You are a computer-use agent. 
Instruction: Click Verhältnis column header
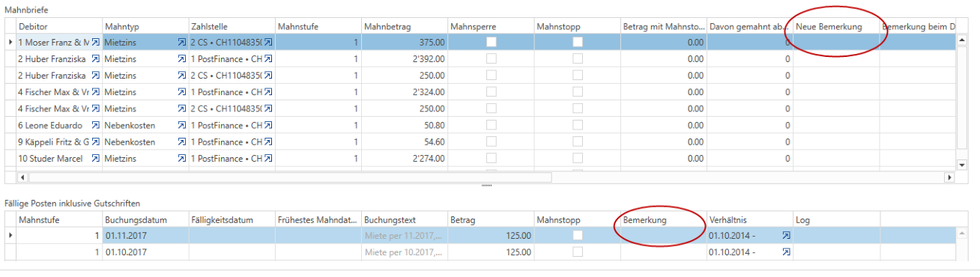(x=750, y=220)
